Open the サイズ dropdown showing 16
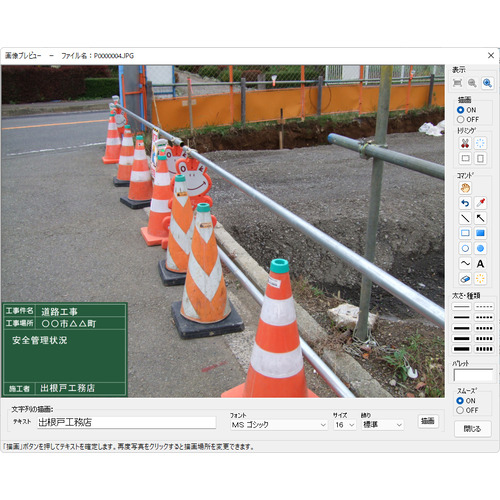 (x=345, y=425)
